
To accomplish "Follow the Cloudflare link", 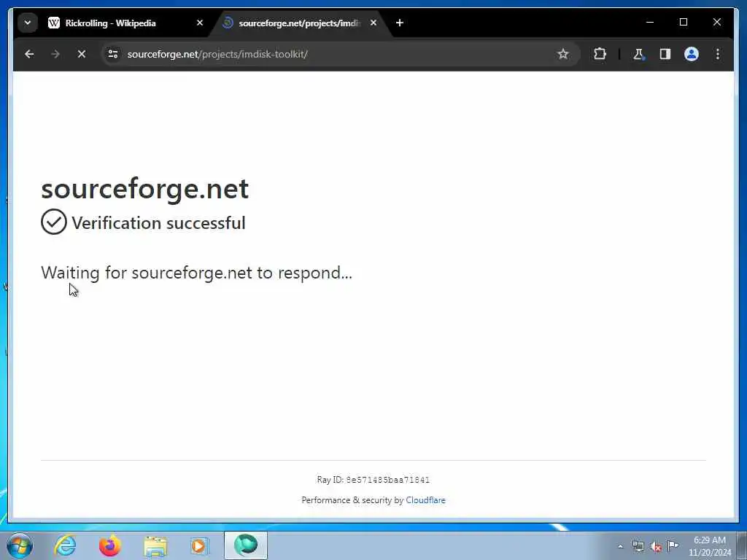I will coord(425,500).
